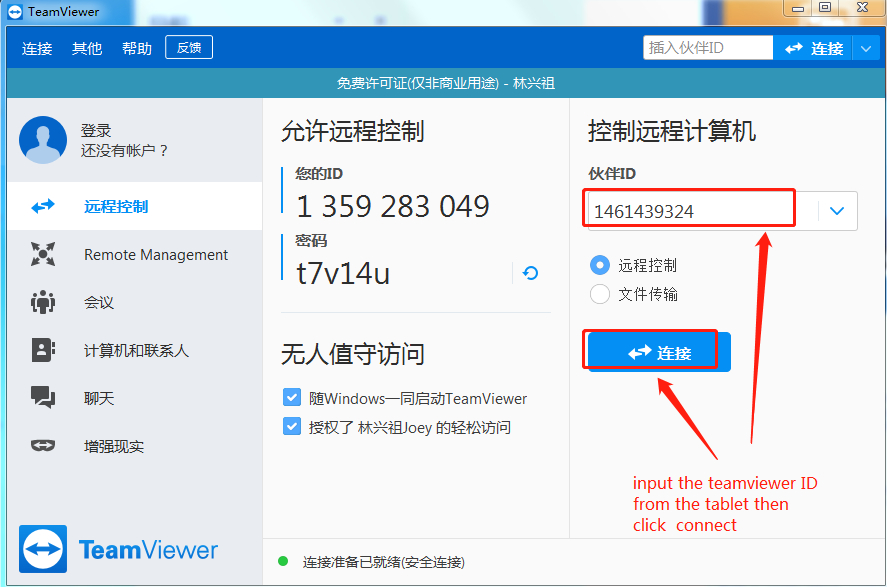Click the large blue 连接 button
Viewport: 887px width, 587px height.
pos(659,352)
